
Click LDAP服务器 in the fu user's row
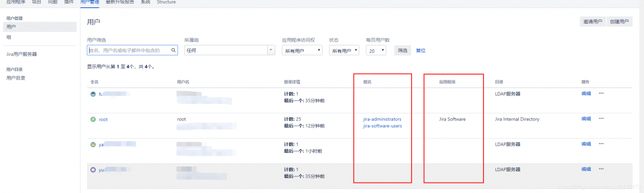tap(508, 94)
